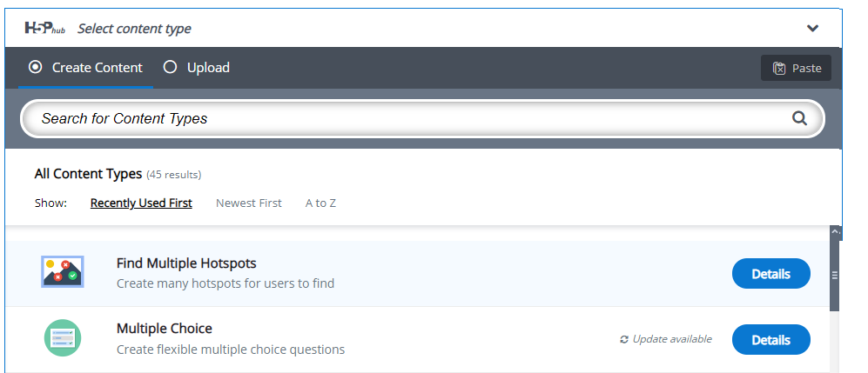Click the scrollbar grip handle
This screenshot has height=373, width=868.
click(835, 275)
